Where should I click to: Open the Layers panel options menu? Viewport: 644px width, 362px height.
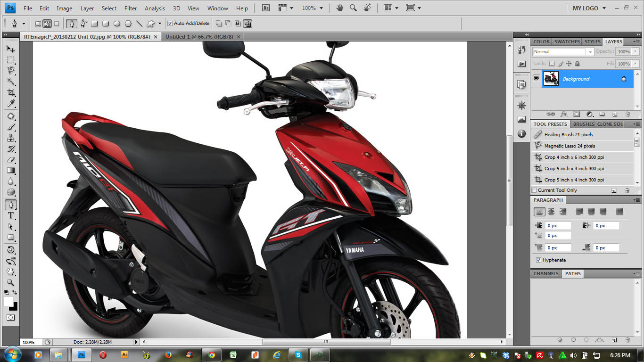click(x=636, y=41)
